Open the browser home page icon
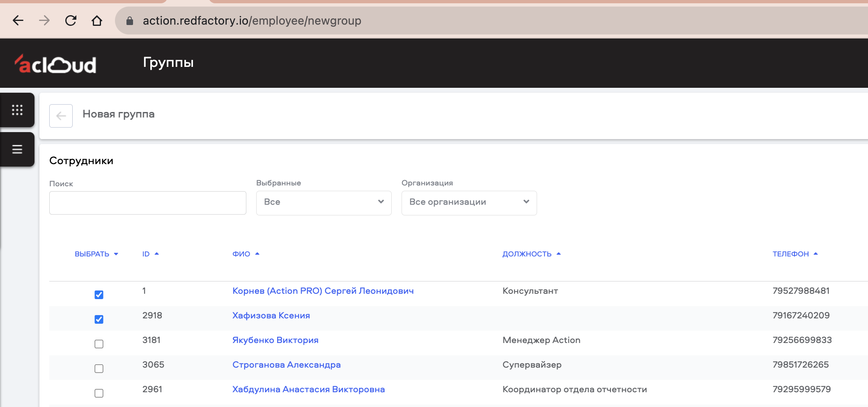The width and height of the screenshot is (868, 407). (x=97, y=21)
